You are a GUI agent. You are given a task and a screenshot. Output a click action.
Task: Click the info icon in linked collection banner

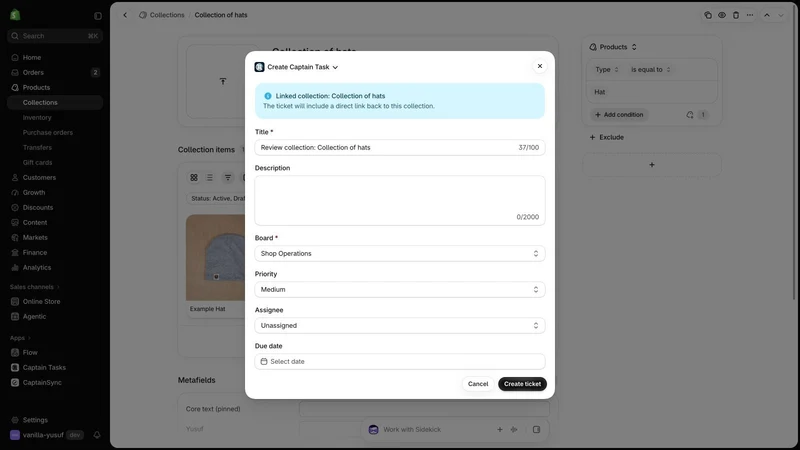click(x=268, y=96)
